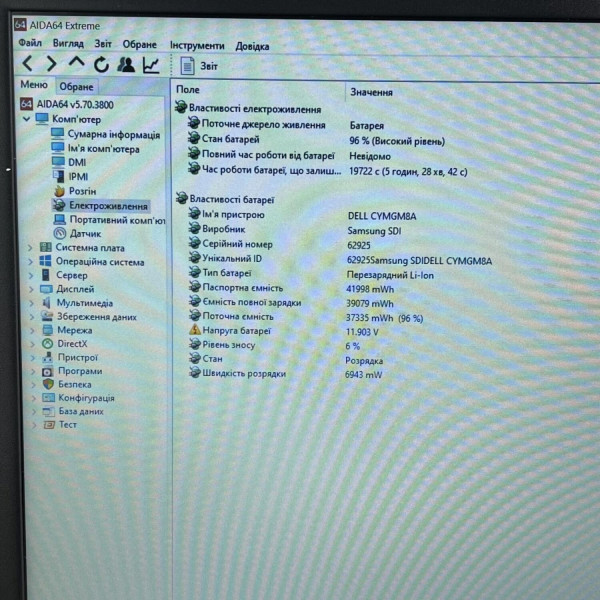
Task: Open the Вигляд menu
Action: point(68,43)
